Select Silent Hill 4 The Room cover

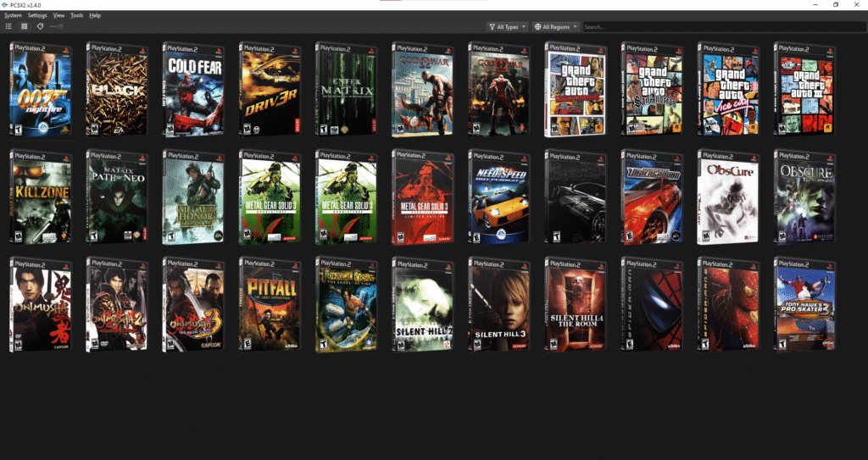point(576,305)
